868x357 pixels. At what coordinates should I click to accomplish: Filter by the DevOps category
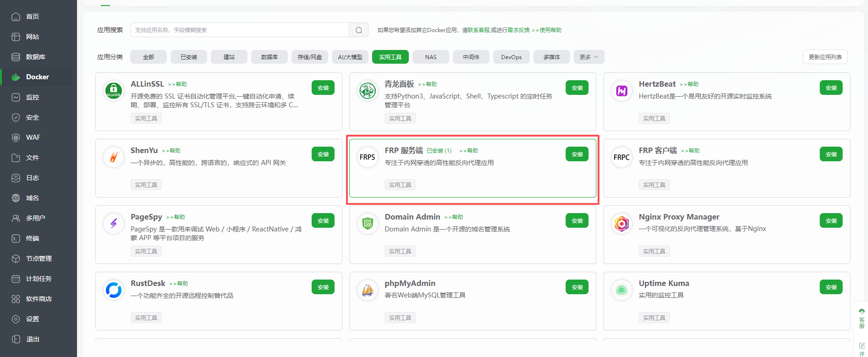coord(511,57)
